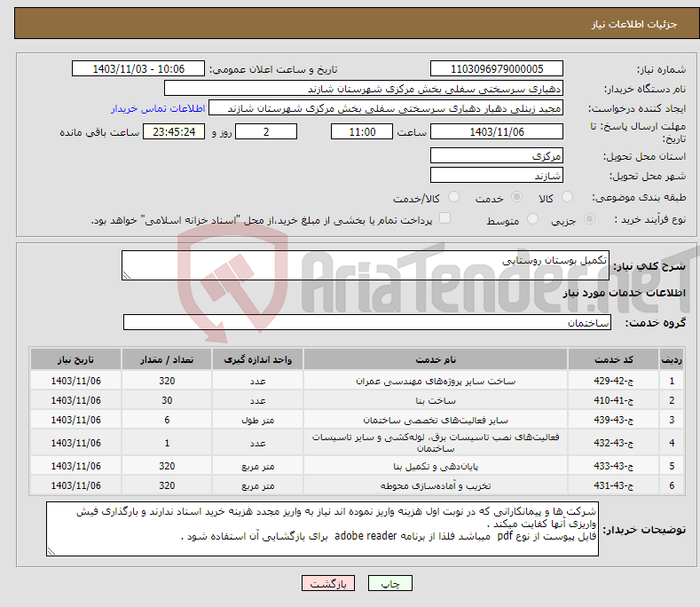Image resolution: width=700 pixels, height=607 pixels.
Task: Click service code ج-43-432
Action: point(613,443)
